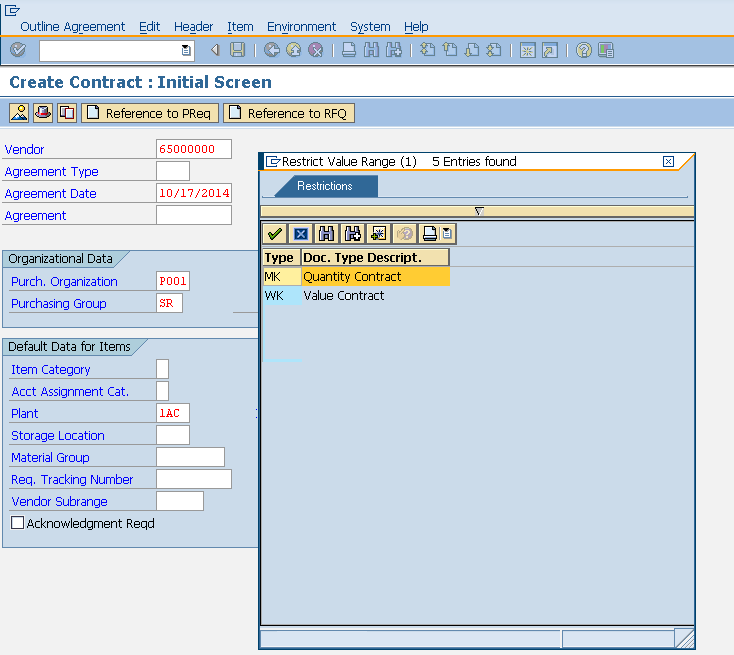The image size is (734, 655).
Task: Click the Storage Location field
Action: 173,435
